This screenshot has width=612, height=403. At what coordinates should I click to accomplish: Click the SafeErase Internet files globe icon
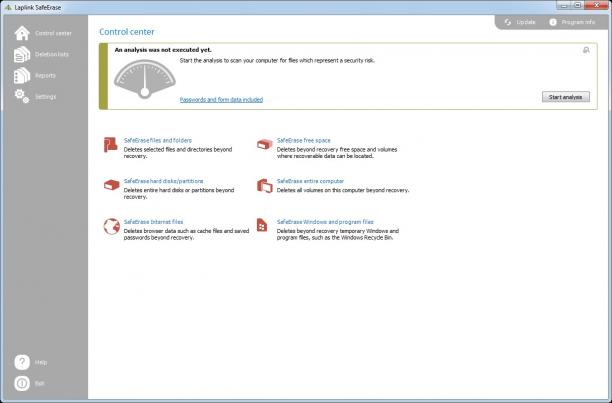(x=112, y=226)
